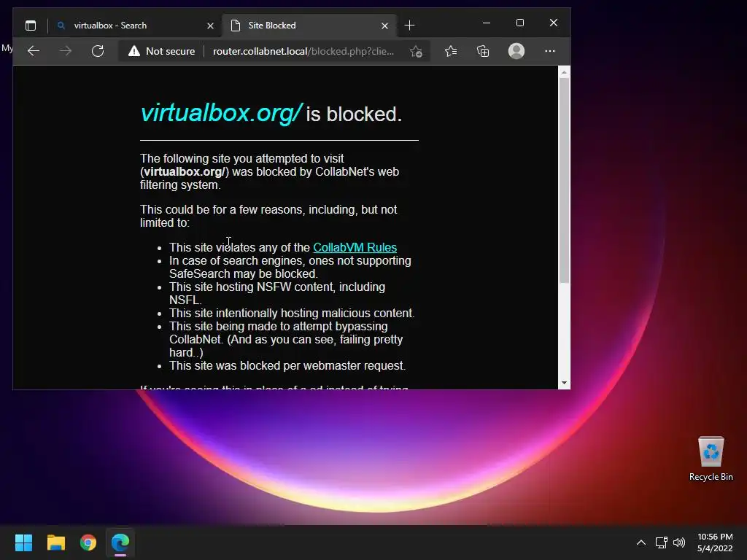Open the volume tray icon
Image resolution: width=747 pixels, height=560 pixels.
coord(679,542)
